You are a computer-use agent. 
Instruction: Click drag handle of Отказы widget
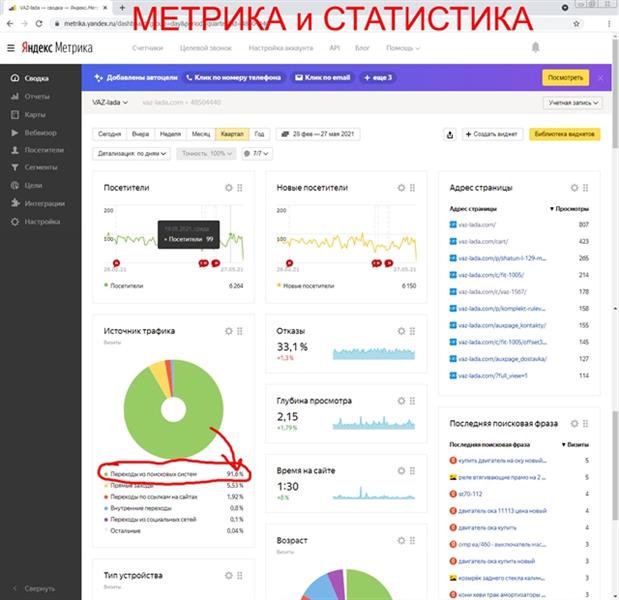[x=413, y=331]
